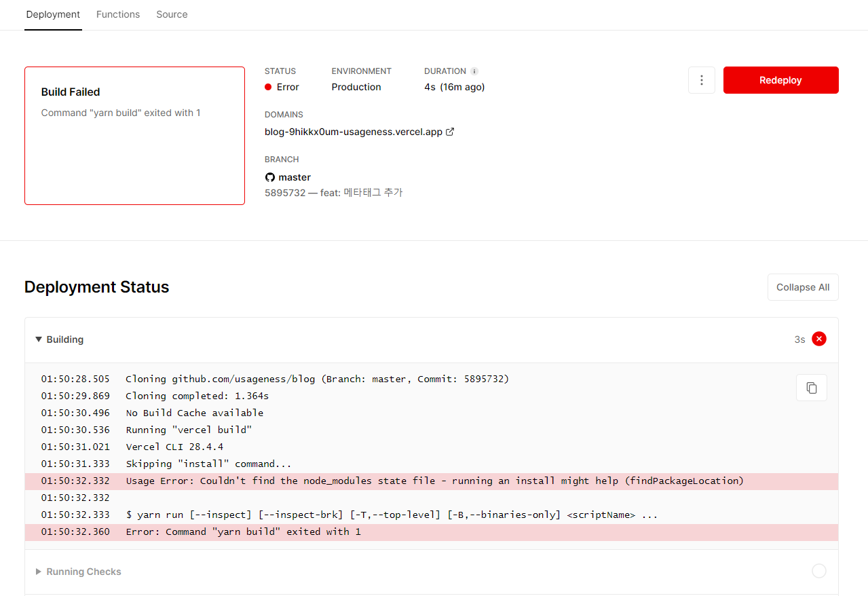Click the timestamp 01:50:32.360
Viewport: 868px width, 596px height.
75,532
